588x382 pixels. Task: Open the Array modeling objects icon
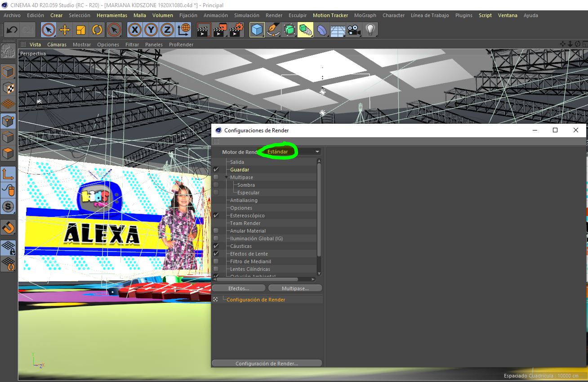pos(305,30)
